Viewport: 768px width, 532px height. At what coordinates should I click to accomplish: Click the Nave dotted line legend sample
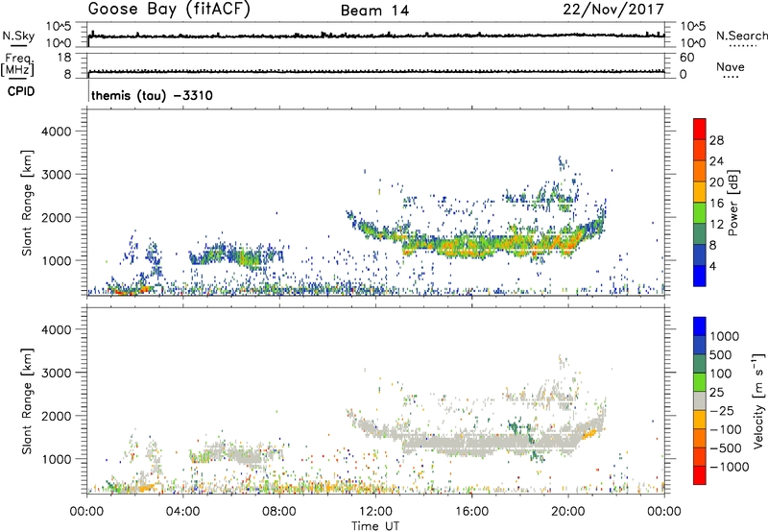pos(731,78)
